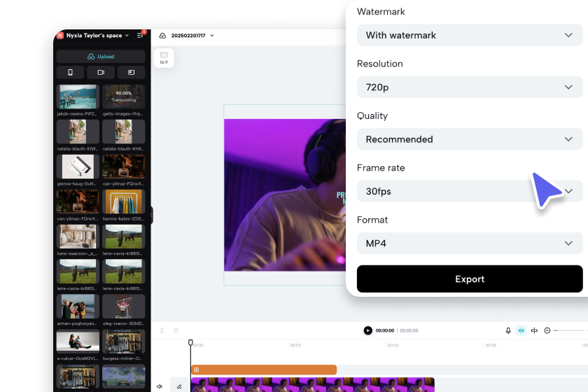Select the a-calvar-OceM2VL thumbnail
Viewport: 588px width, 392px height.
(x=78, y=342)
